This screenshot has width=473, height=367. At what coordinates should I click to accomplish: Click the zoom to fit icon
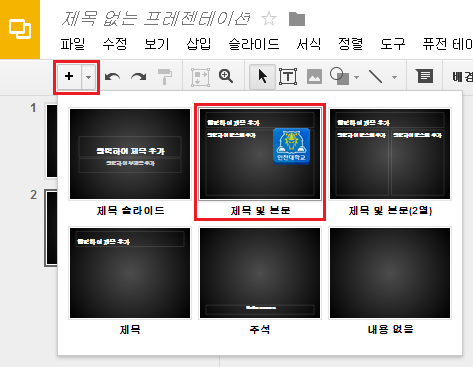pos(200,77)
